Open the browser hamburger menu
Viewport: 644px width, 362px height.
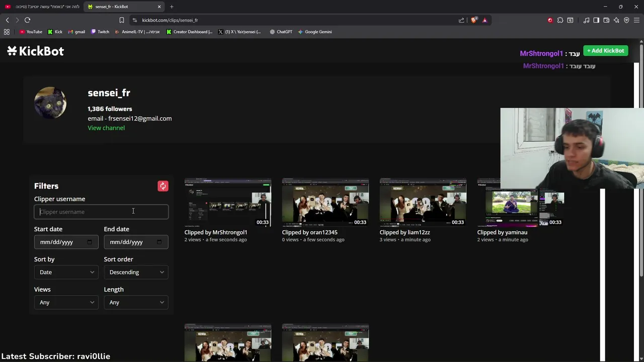(x=636, y=20)
